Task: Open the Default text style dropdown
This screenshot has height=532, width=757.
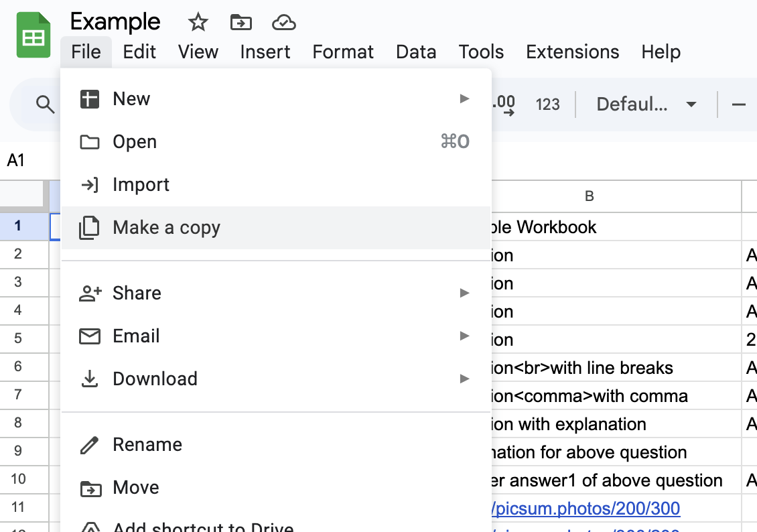Action: coord(644,104)
